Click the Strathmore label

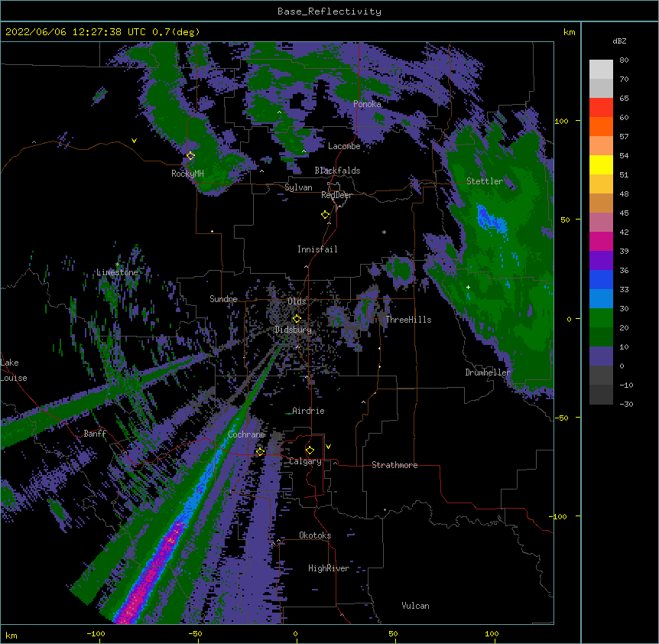394,465
